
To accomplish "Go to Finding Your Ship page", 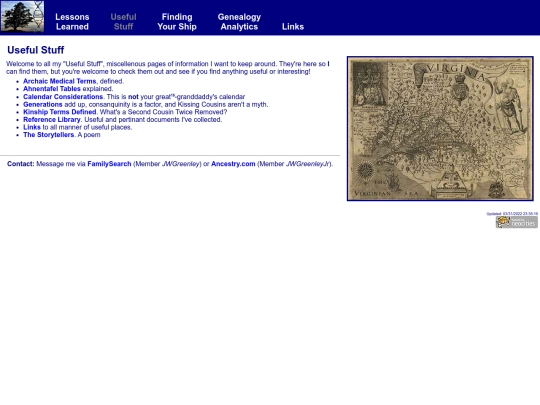I will click(x=177, y=22).
